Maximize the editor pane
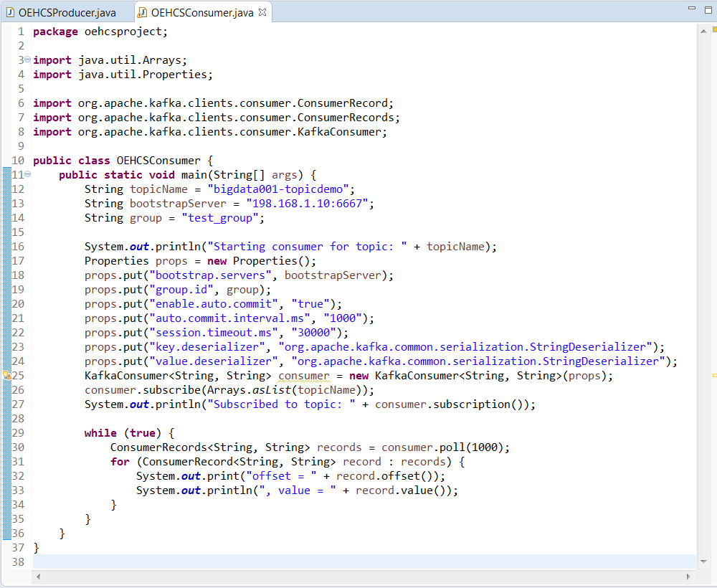The width and height of the screenshot is (717, 588). click(708, 9)
